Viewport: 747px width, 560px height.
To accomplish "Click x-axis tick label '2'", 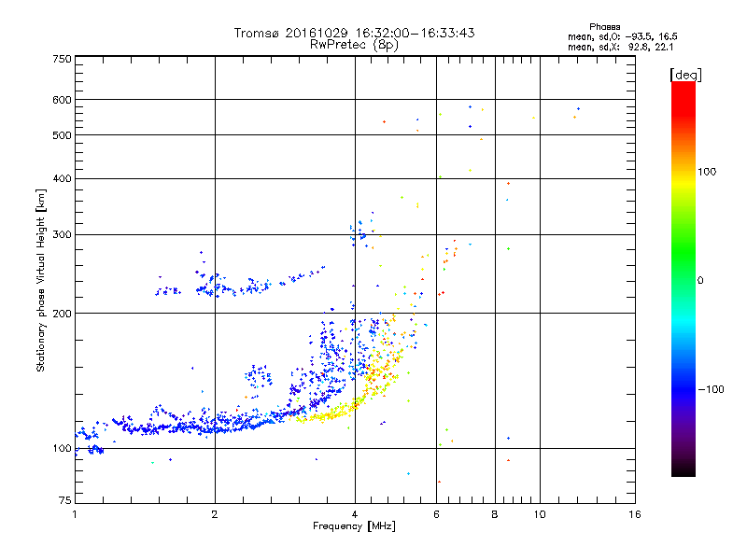I will point(215,514).
